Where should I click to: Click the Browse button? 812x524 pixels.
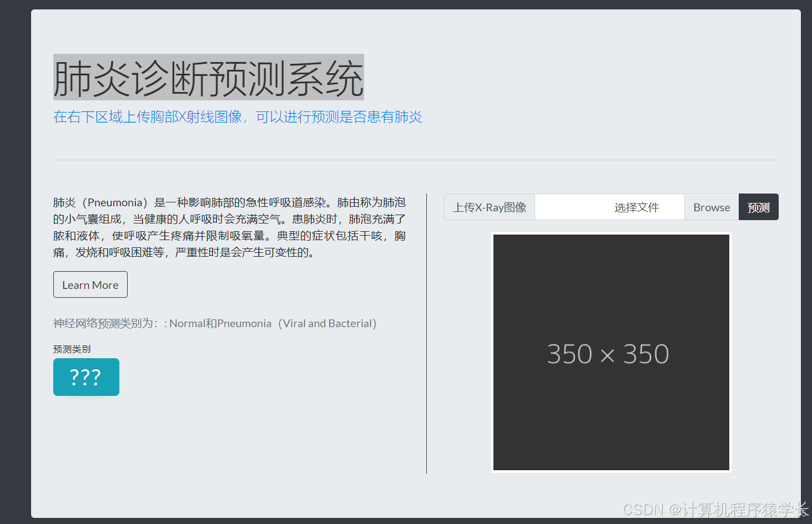tap(711, 207)
